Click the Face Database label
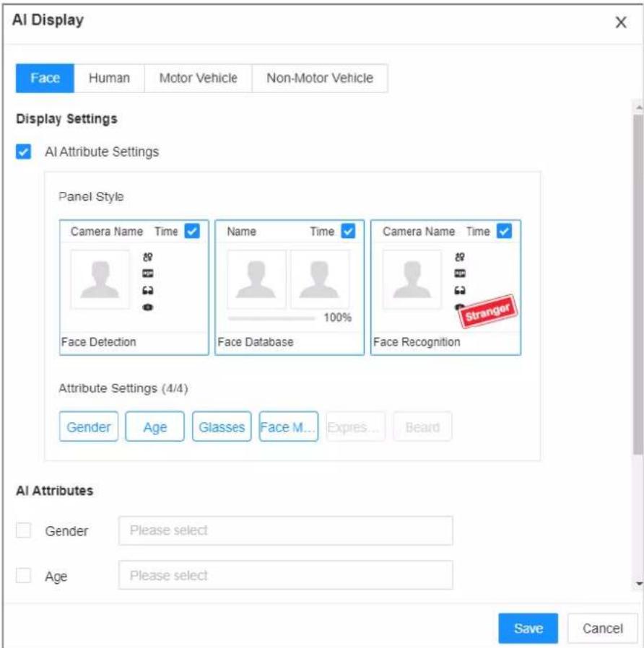The width and height of the screenshot is (644, 648). click(x=255, y=342)
